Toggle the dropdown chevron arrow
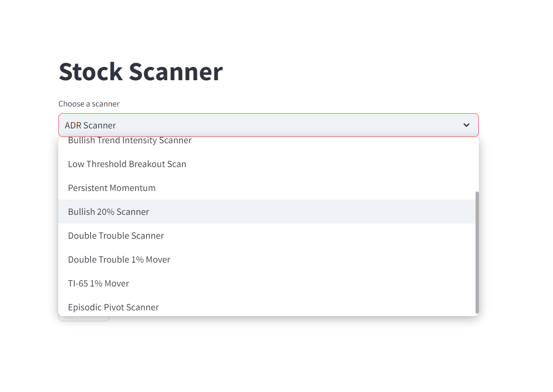This screenshot has height=392, width=553. [x=466, y=125]
